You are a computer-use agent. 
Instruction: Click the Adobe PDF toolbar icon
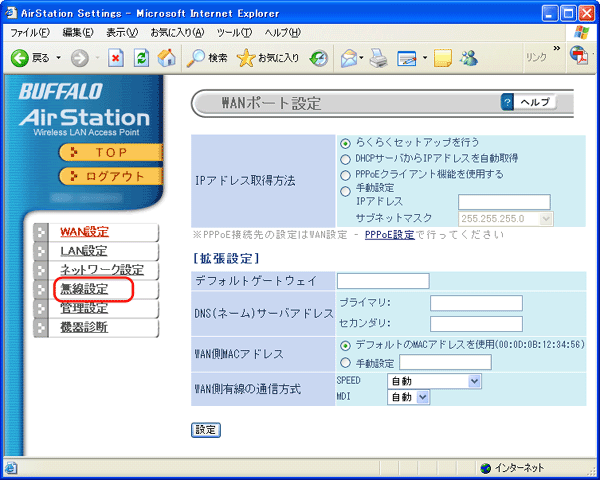[579, 56]
